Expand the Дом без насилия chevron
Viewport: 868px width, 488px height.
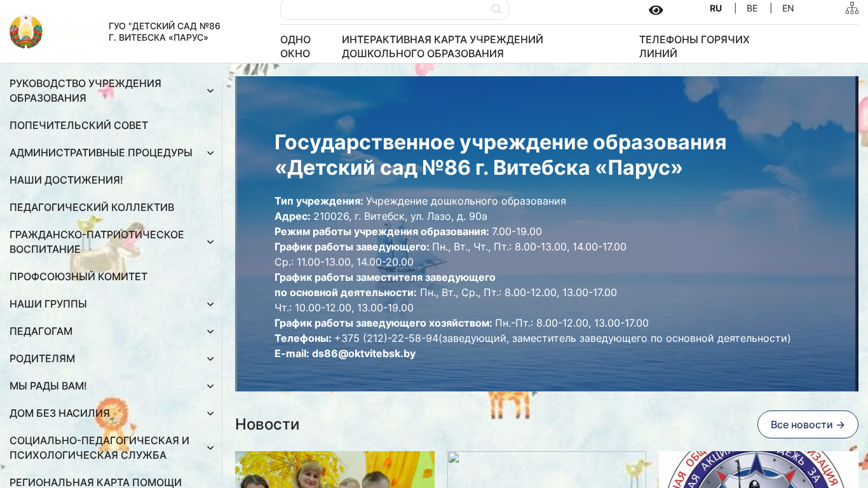(x=210, y=414)
